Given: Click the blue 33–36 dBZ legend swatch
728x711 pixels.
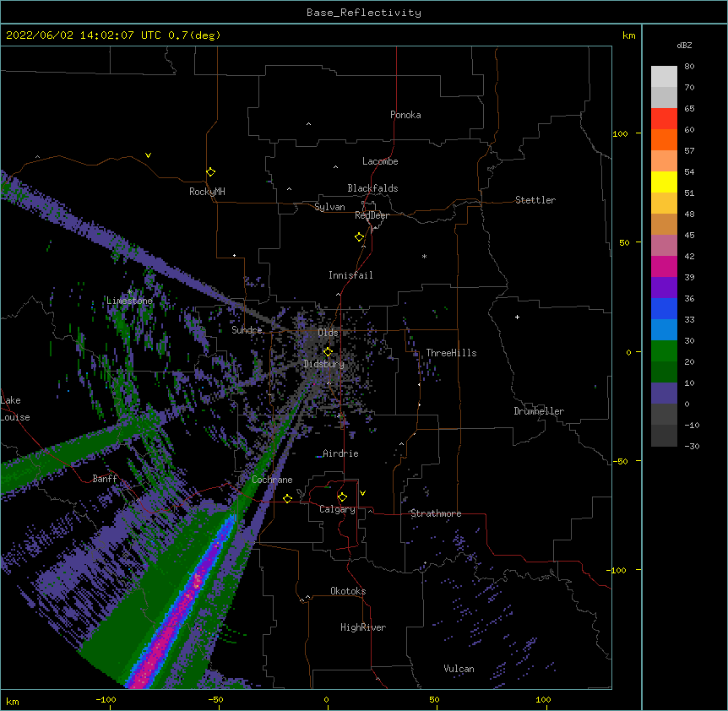Looking at the screenshot, I should coord(664,308).
